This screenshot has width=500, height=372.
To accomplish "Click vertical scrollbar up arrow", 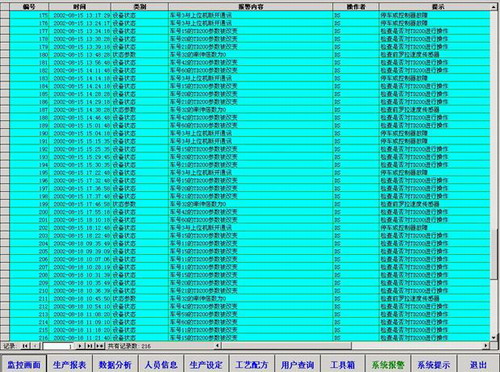I will (x=494, y=7).
